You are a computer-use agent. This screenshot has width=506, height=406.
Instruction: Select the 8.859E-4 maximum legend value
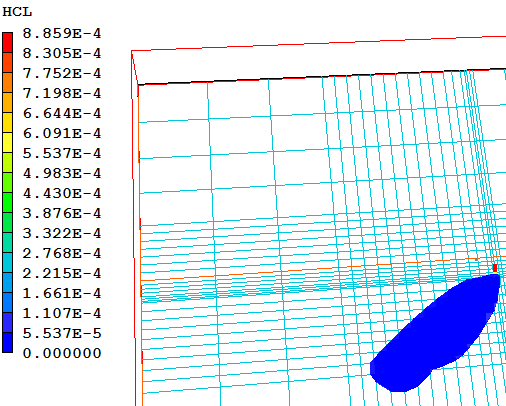click(62, 33)
